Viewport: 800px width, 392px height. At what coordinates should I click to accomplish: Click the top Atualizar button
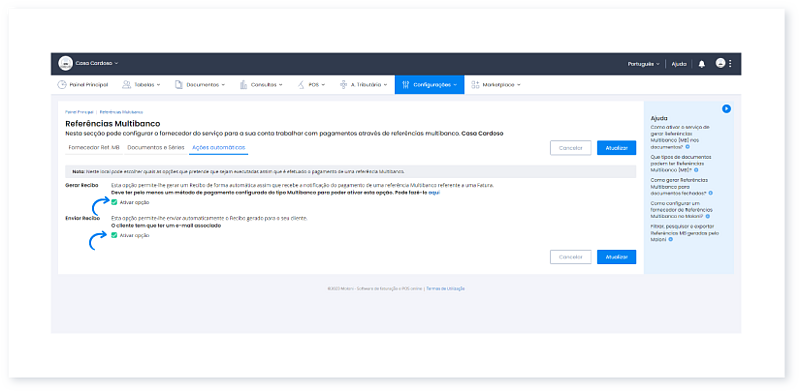coord(616,148)
